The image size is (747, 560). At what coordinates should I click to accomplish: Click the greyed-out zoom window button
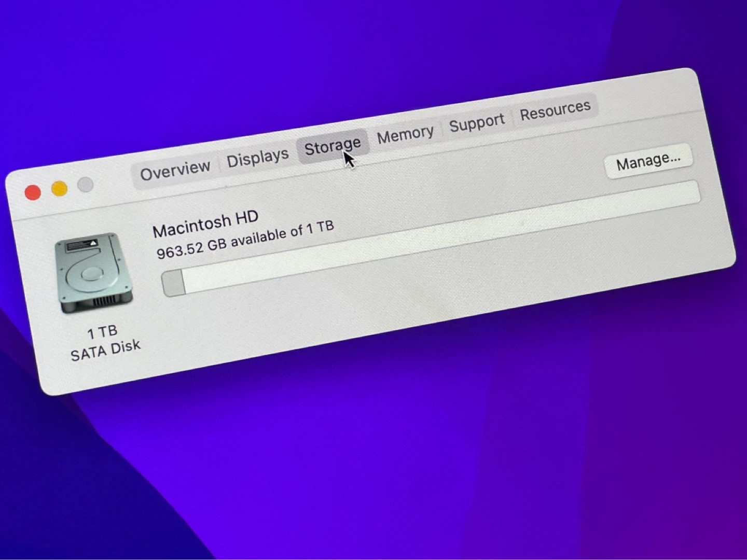tap(86, 184)
